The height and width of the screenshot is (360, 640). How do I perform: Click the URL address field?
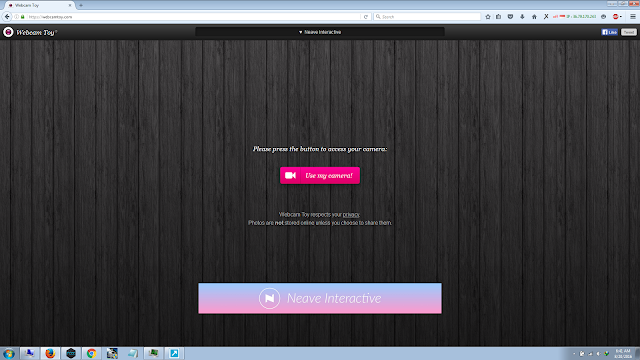point(194,17)
